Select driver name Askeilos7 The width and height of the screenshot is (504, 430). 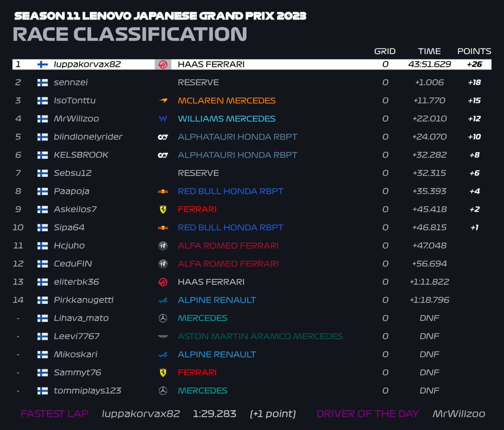pos(75,209)
